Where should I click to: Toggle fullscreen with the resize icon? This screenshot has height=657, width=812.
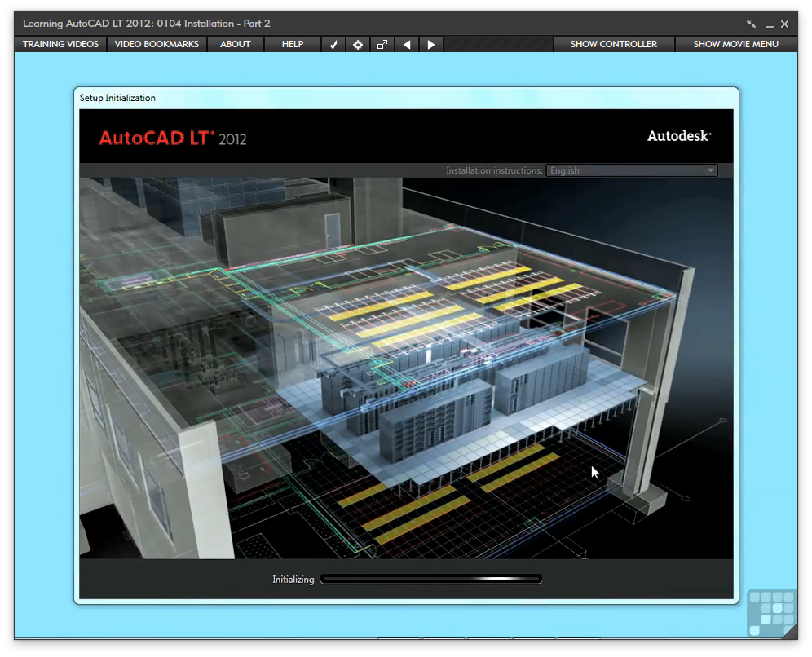click(x=382, y=44)
